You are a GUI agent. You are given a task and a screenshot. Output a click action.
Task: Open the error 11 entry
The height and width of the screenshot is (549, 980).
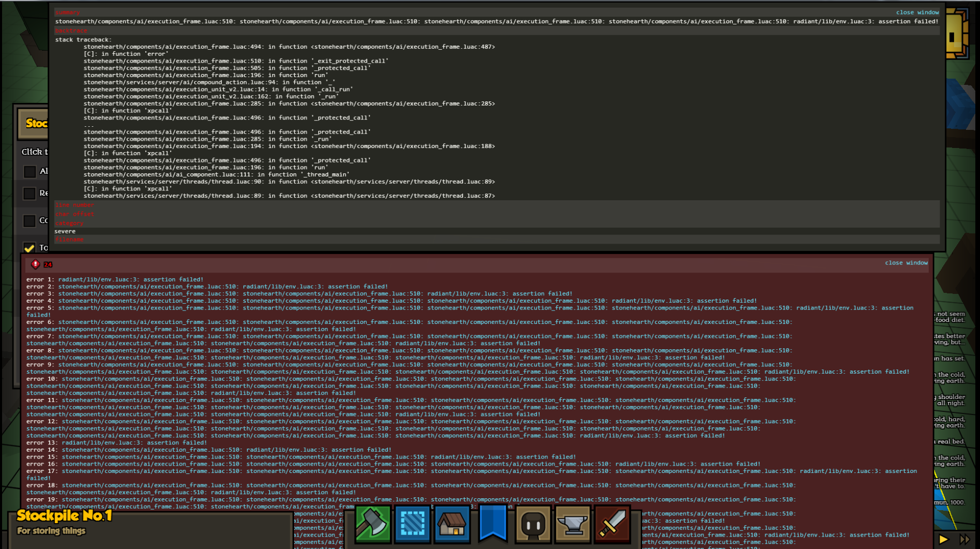click(411, 407)
